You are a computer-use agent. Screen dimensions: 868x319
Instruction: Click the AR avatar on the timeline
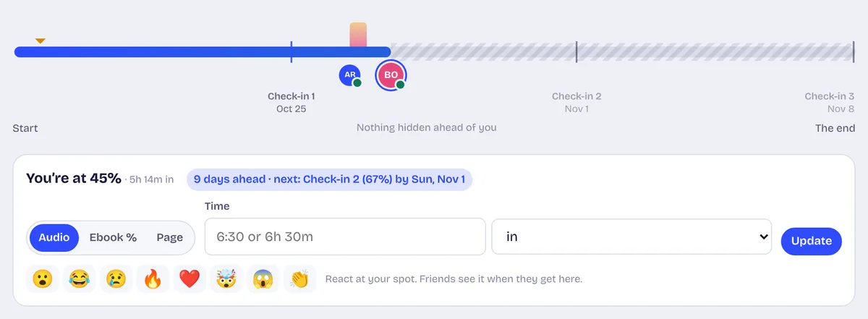coord(350,75)
